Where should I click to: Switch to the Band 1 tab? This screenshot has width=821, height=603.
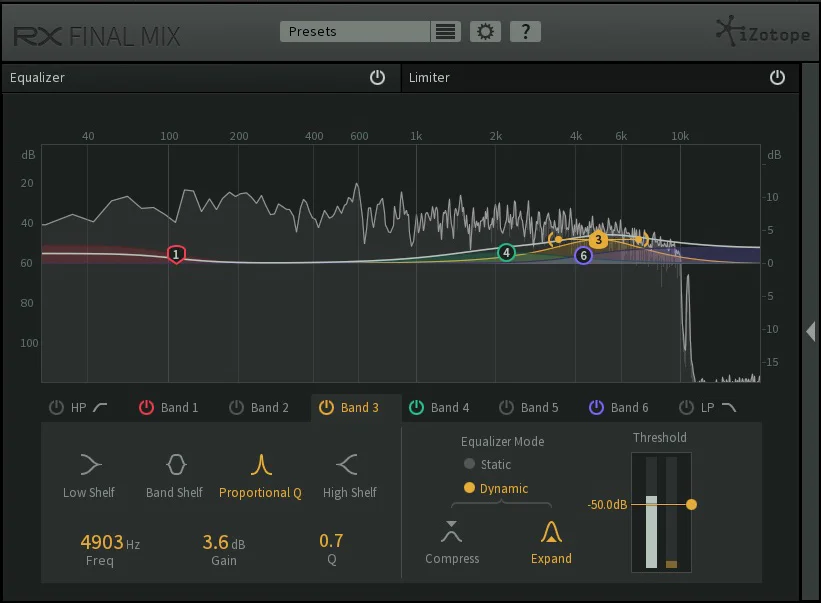[180, 408]
